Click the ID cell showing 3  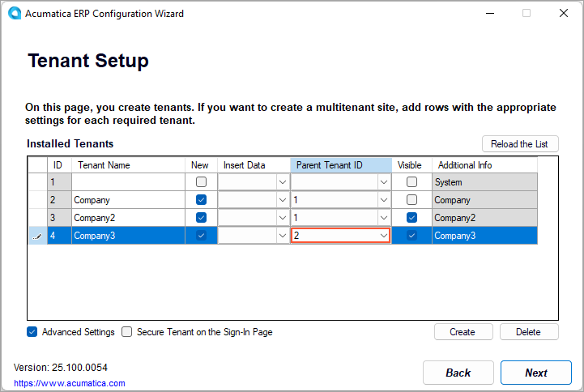(59, 218)
